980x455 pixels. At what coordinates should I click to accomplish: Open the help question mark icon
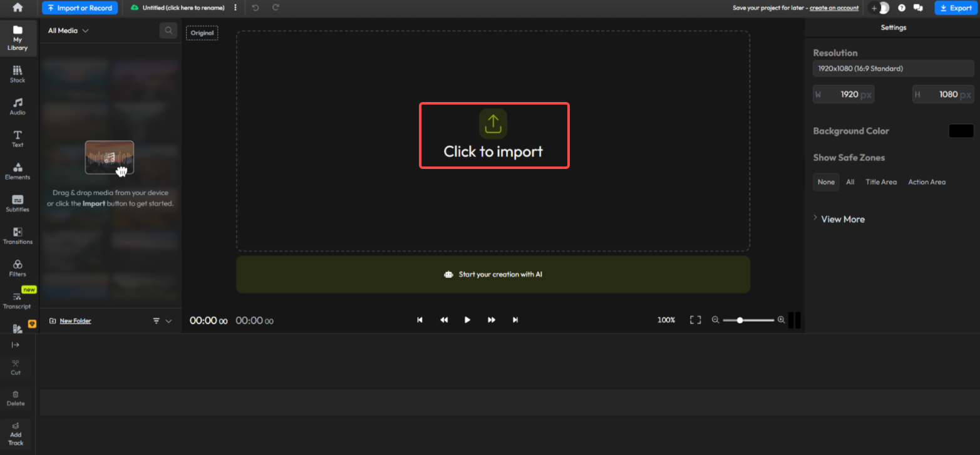(902, 8)
